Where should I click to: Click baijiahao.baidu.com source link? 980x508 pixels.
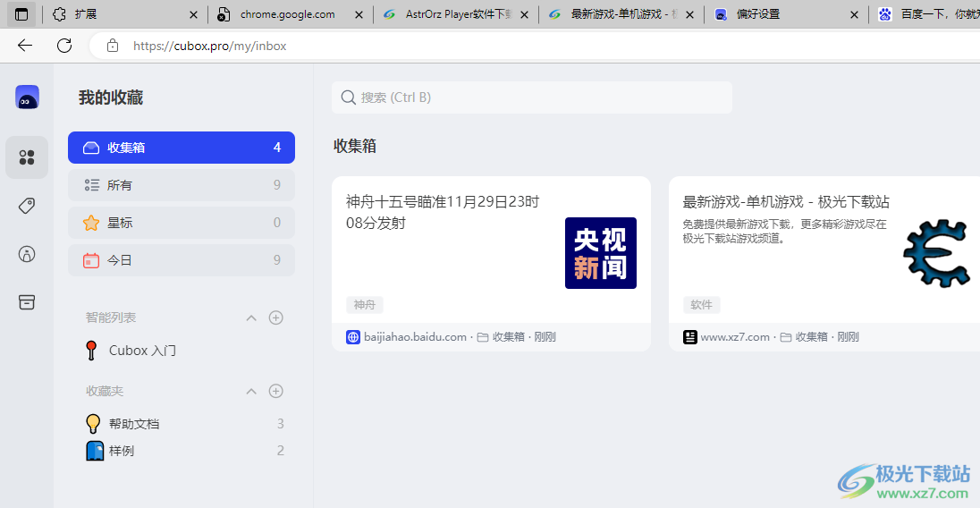pyautogui.click(x=415, y=337)
